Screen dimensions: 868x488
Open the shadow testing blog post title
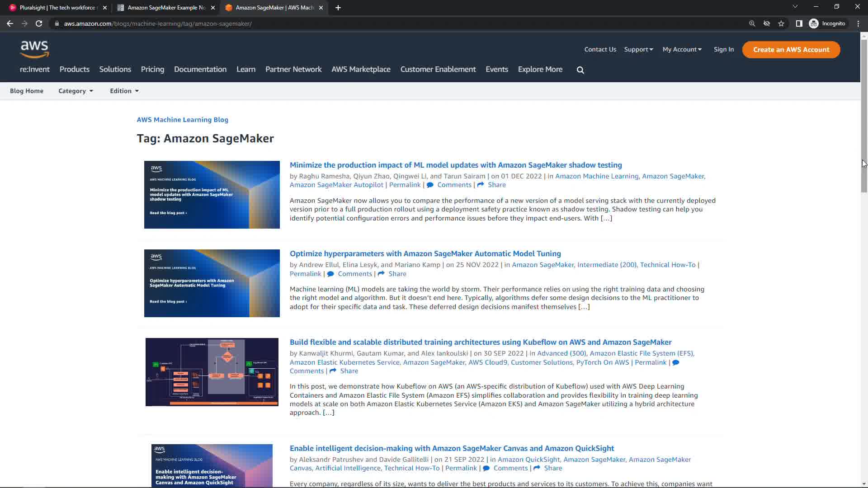click(x=456, y=165)
